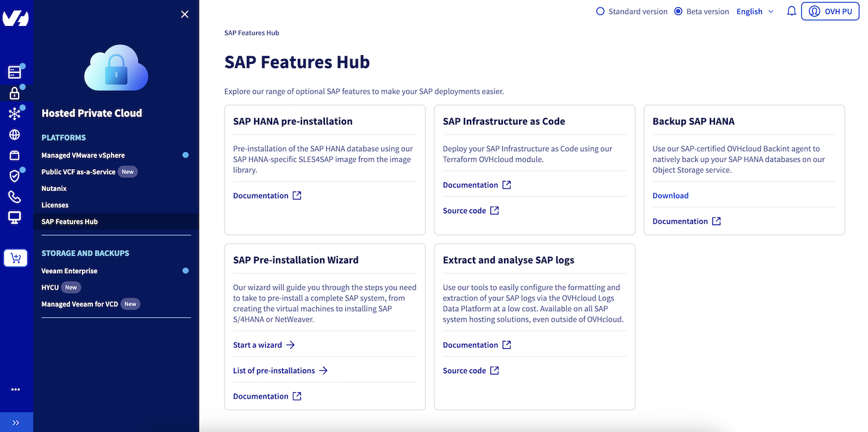Open the ellipsis menu at sidebar bottom
This screenshot has width=868, height=432.
click(15, 389)
